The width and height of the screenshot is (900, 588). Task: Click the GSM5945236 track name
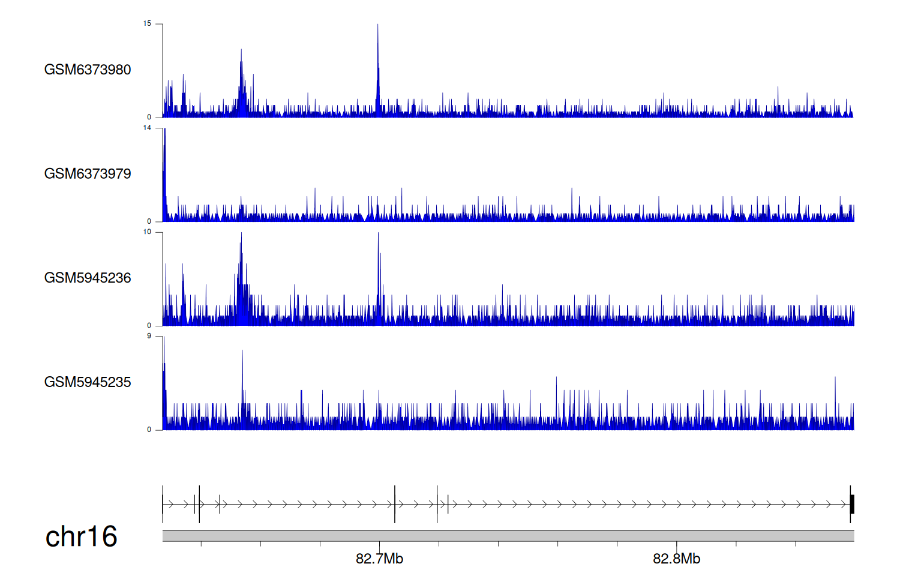pyautogui.click(x=88, y=278)
